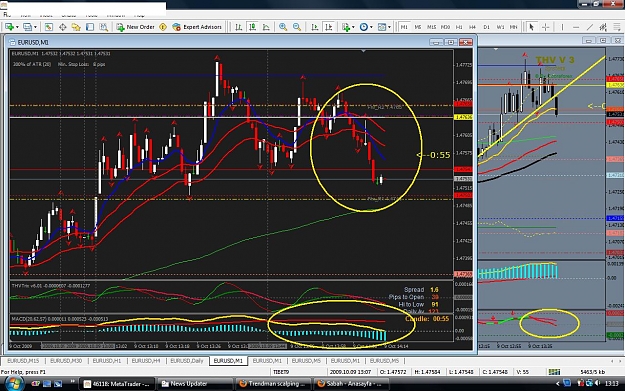The height and width of the screenshot is (391, 625).
Task: Select the crosshair tool
Action: (545, 27)
